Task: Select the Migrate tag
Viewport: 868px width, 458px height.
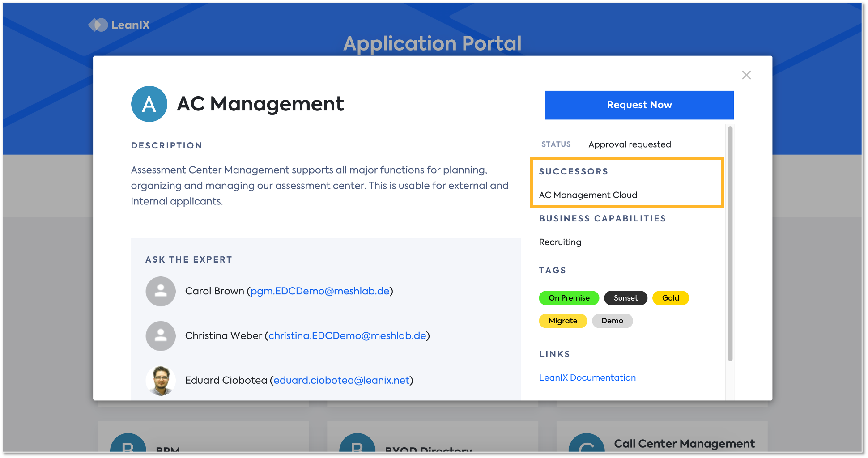Action: 563,321
